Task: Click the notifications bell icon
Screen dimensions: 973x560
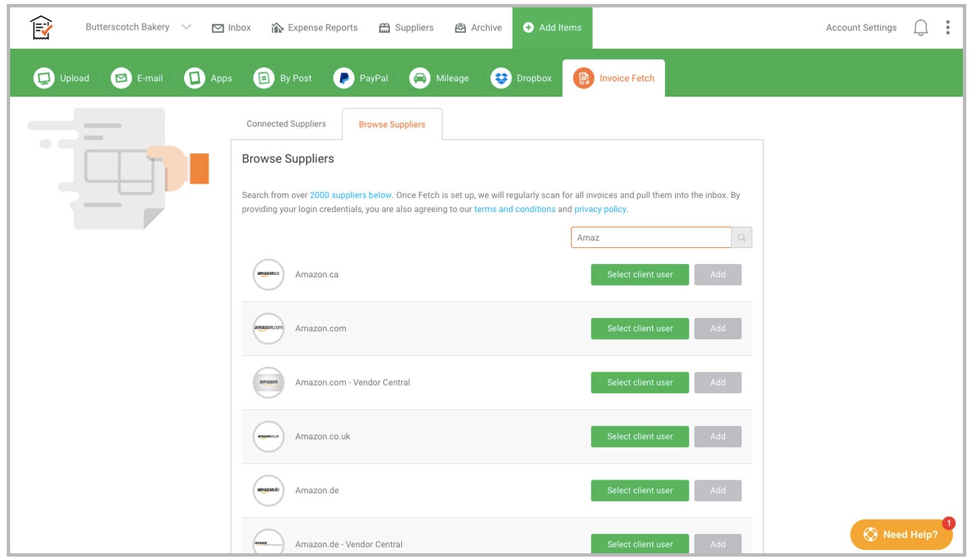Action: click(x=920, y=28)
